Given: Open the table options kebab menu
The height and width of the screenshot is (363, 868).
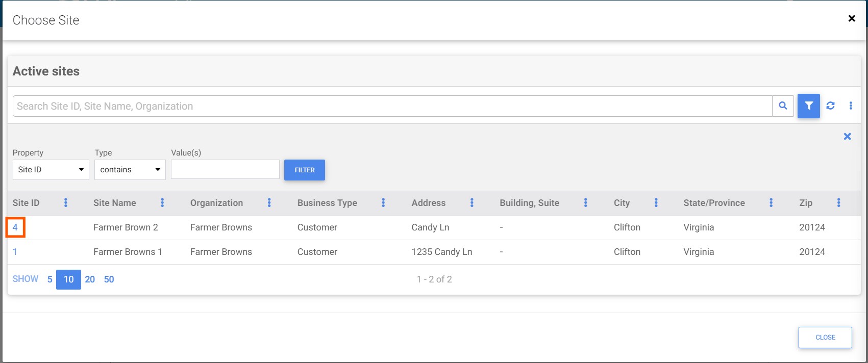Looking at the screenshot, I should coord(851,106).
